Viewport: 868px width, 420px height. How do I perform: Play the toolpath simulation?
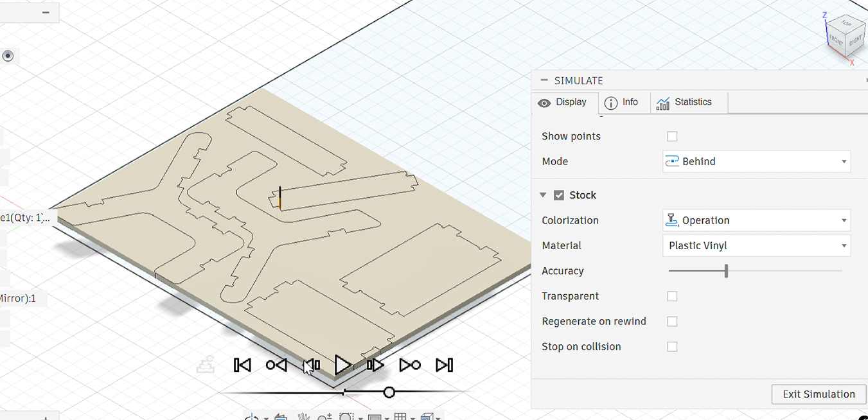pyautogui.click(x=343, y=365)
